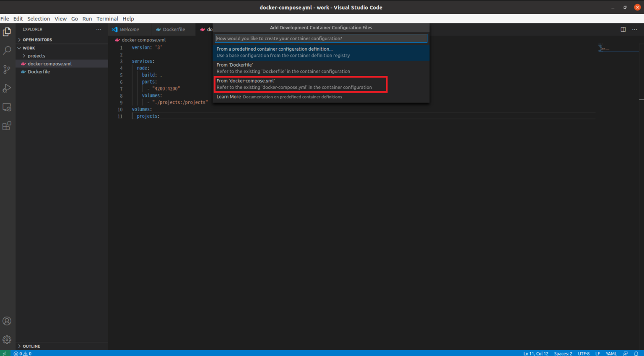Open the Terminal menu

click(x=107, y=18)
